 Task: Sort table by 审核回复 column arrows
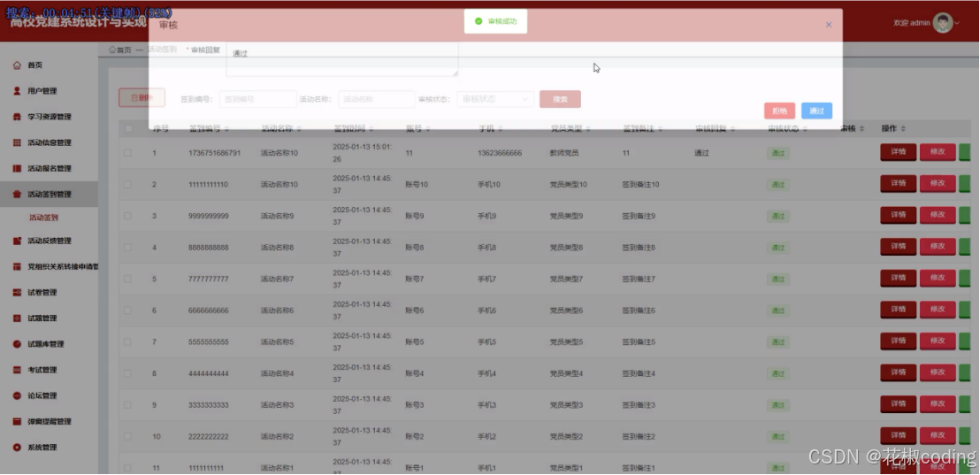coord(732,129)
